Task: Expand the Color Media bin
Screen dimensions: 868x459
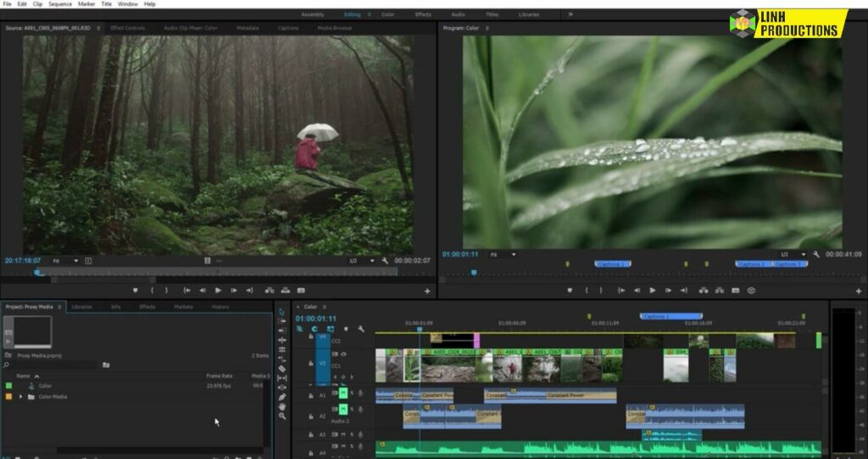Action: [21, 396]
